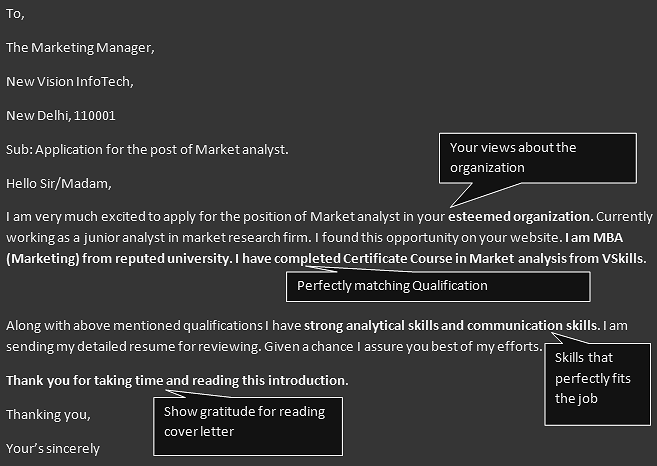Click the bold line 'Thank you for taking time'
The width and height of the screenshot is (657, 466).
pos(85,381)
